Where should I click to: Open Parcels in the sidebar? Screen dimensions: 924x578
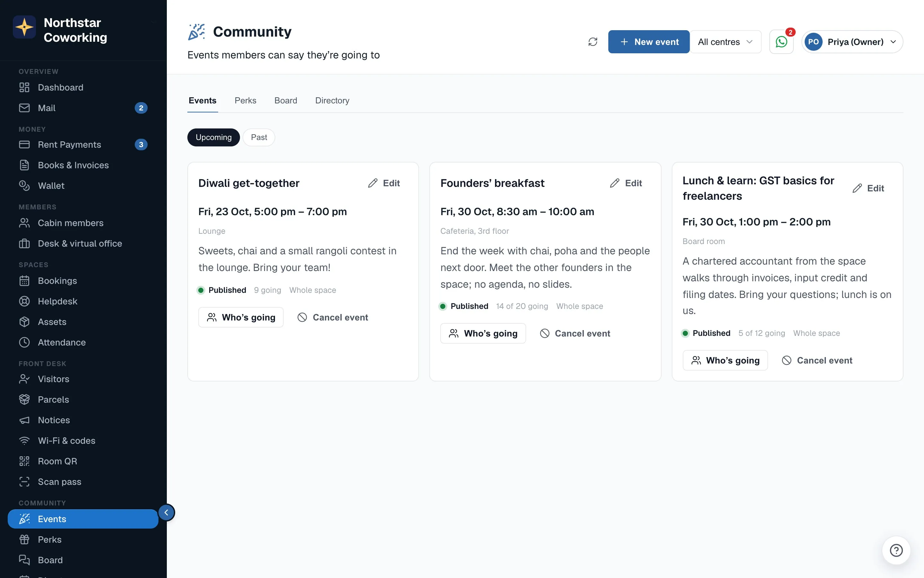[x=83, y=399]
